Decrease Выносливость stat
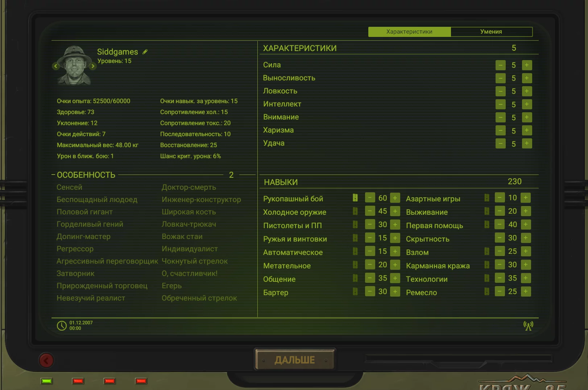 click(x=501, y=78)
